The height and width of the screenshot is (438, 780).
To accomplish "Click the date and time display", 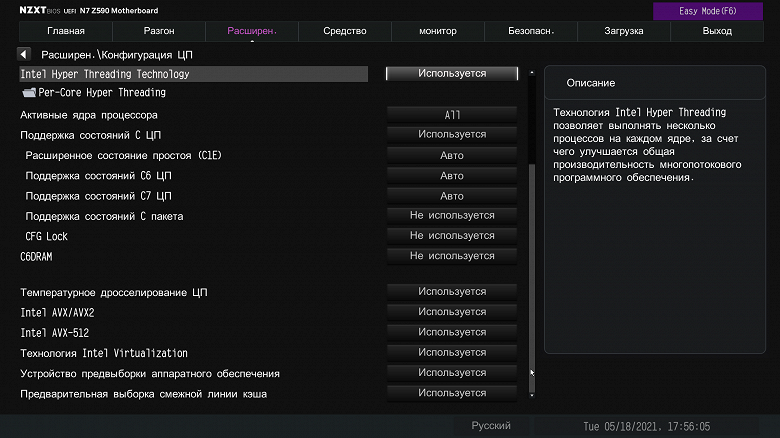I will click(x=647, y=426).
